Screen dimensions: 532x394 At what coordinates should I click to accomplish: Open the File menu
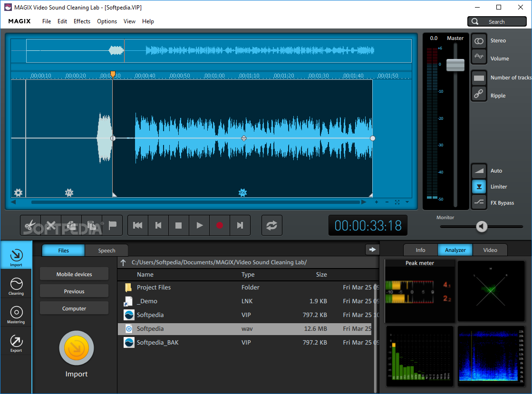point(47,21)
